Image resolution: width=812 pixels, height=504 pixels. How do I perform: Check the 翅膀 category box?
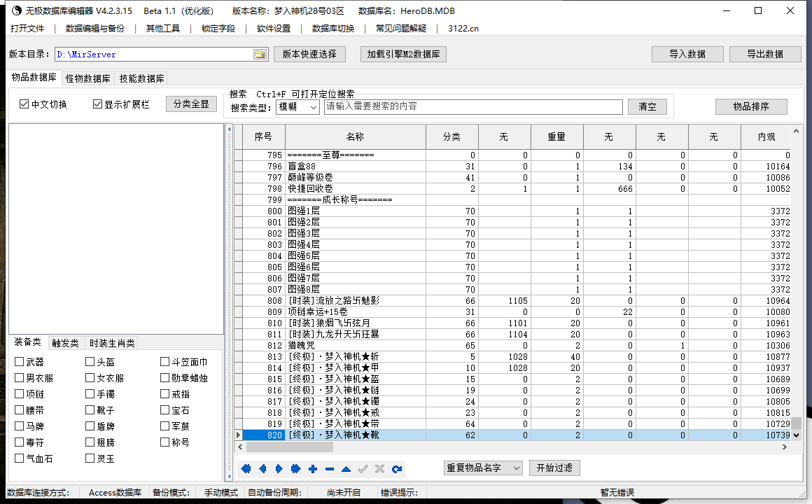(x=90, y=442)
